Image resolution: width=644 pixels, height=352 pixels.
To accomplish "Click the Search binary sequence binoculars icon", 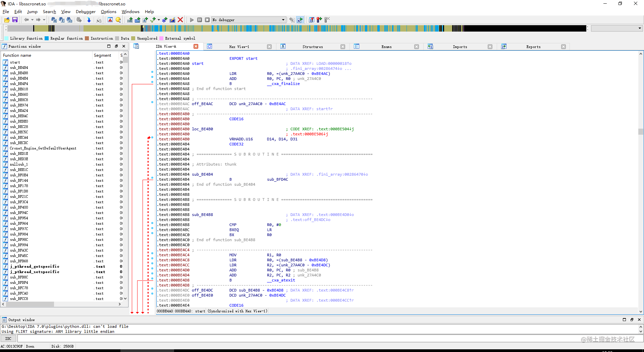I will (69, 20).
